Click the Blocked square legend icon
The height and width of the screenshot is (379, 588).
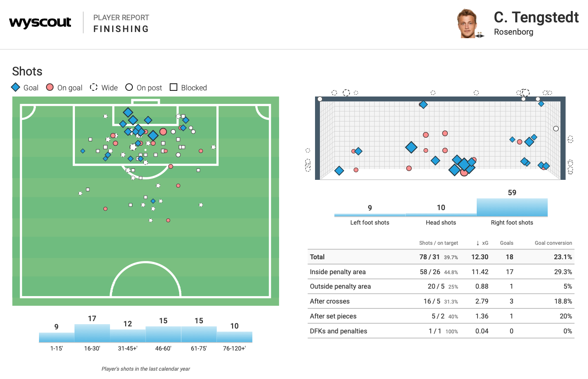(x=174, y=87)
